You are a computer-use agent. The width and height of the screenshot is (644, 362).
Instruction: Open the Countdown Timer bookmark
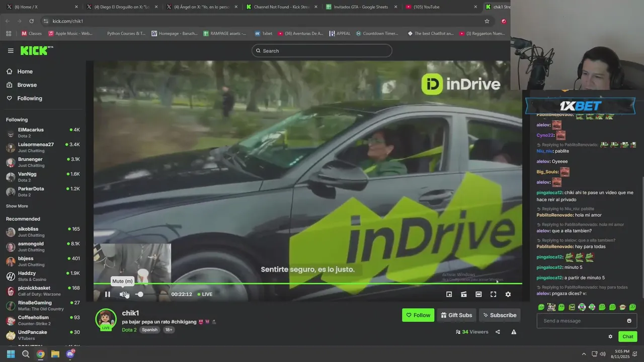click(377, 34)
